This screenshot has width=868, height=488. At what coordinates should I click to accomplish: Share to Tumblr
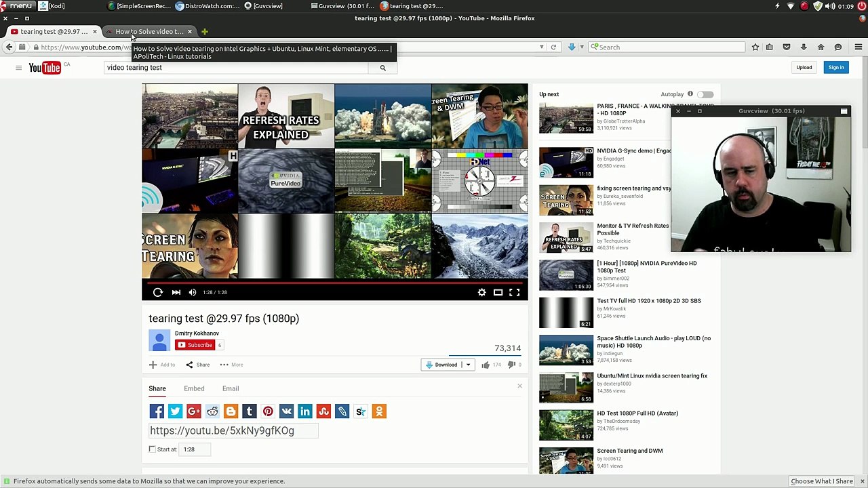coord(250,411)
